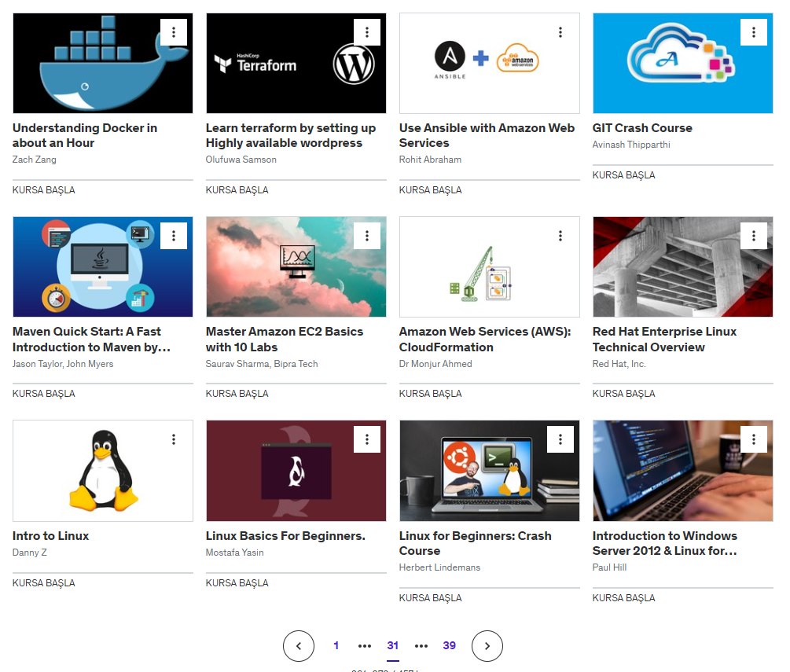The width and height of the screenshot is (790, 672).
Task: Click instructor name Rohit Abraham
Action: pyautogui.click(x=430, y=160)
